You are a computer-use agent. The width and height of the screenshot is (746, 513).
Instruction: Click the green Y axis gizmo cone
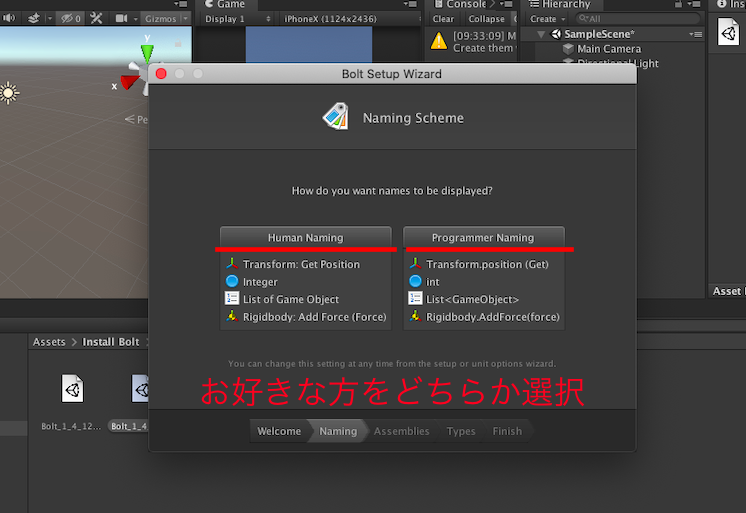pyautogui.click(x=147, y=52)
